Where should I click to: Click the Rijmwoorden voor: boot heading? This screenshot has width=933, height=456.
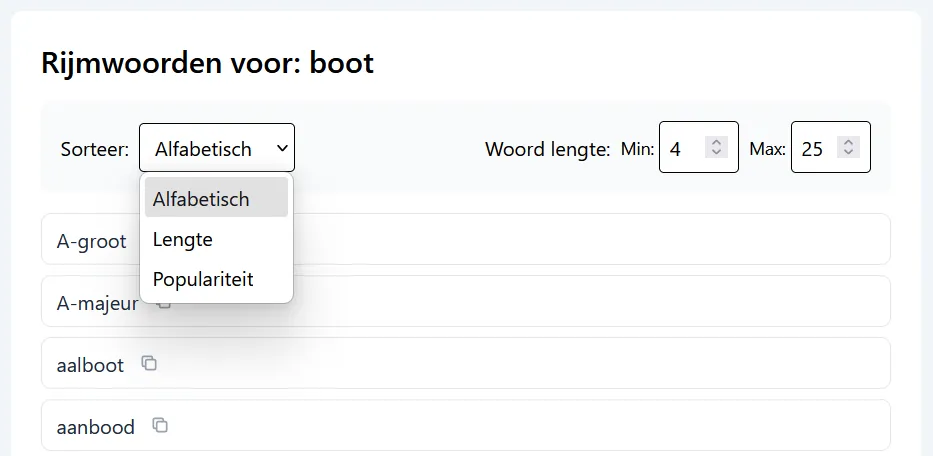pyautogui.click(x=207, y=63)
